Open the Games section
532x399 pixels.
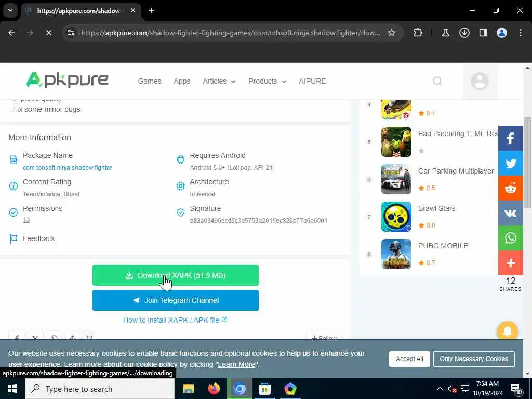(x=149, y=81)
